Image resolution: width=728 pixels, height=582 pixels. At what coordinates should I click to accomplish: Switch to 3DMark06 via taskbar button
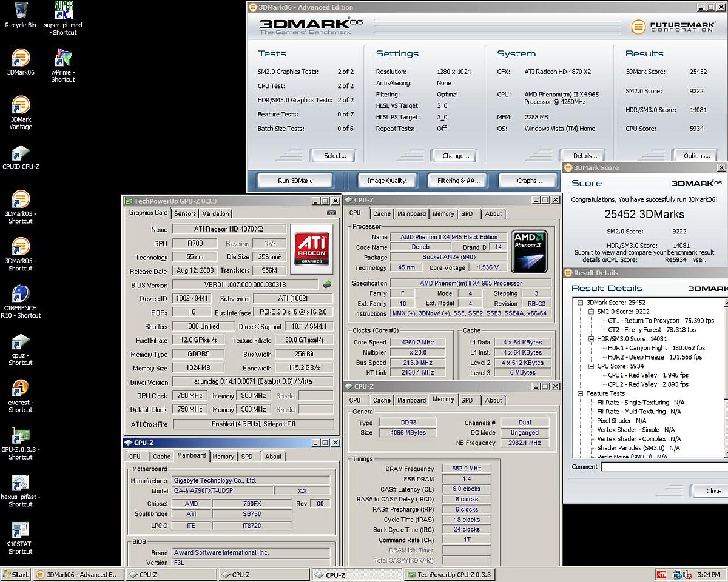pyautogui.click(x=78, y=575)
